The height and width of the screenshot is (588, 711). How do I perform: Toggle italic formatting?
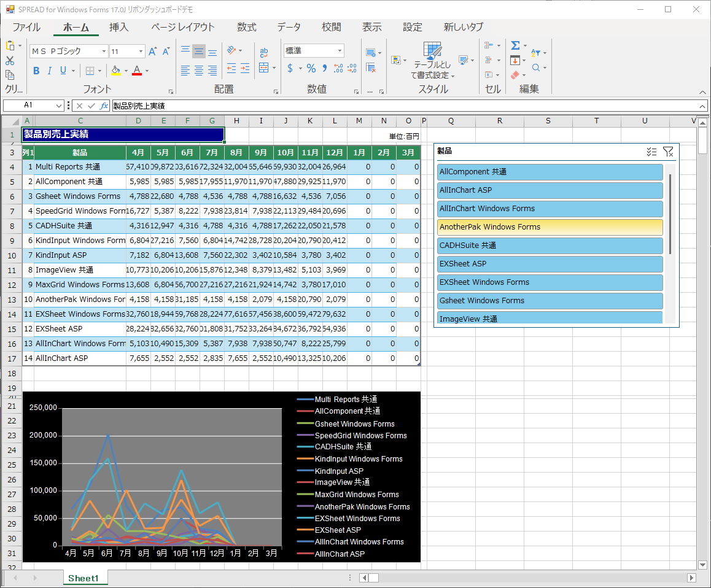50,71
